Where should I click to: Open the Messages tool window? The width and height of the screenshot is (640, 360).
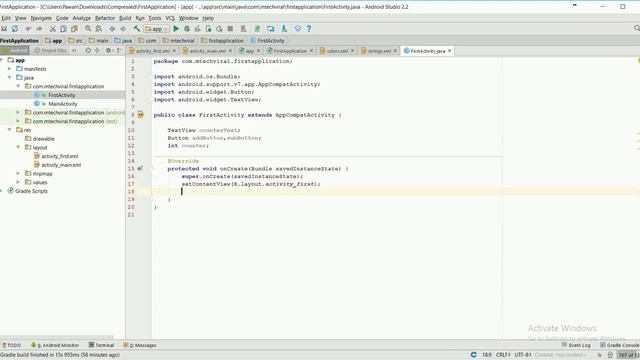point(140,345)
